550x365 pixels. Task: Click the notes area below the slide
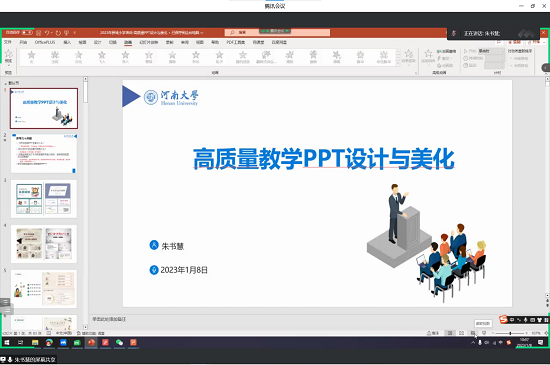tap(281, 319)
